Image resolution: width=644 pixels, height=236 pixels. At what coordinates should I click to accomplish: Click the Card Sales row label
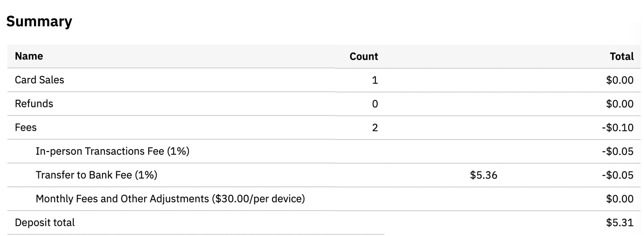click(x=39, y=80)
